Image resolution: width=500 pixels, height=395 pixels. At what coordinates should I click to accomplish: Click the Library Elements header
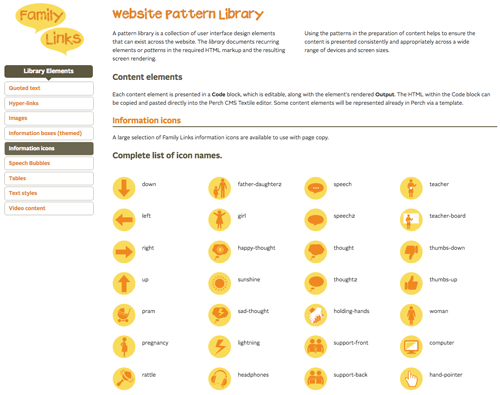click(49, 71)
